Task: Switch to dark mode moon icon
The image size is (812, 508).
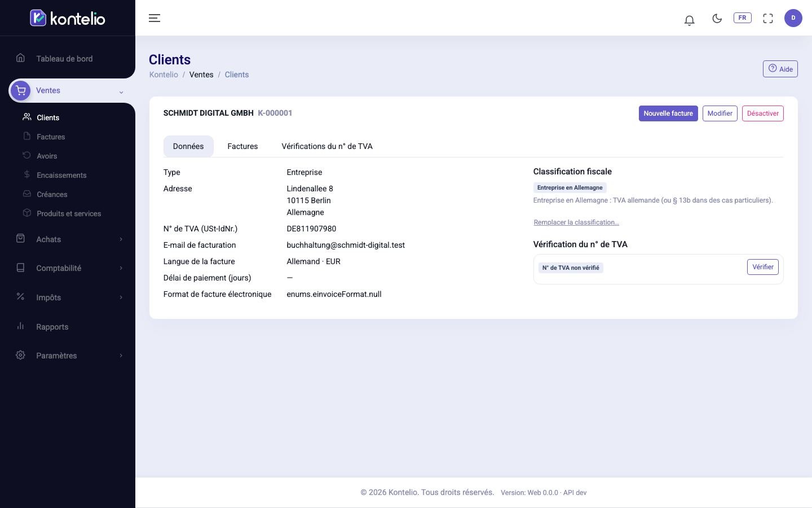Action: tap(717, 18)
